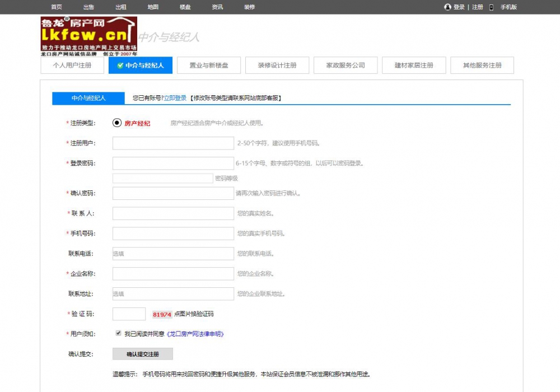Open 楼盘 in the top navigation
The image size is (560, 392).
[185, 7]
